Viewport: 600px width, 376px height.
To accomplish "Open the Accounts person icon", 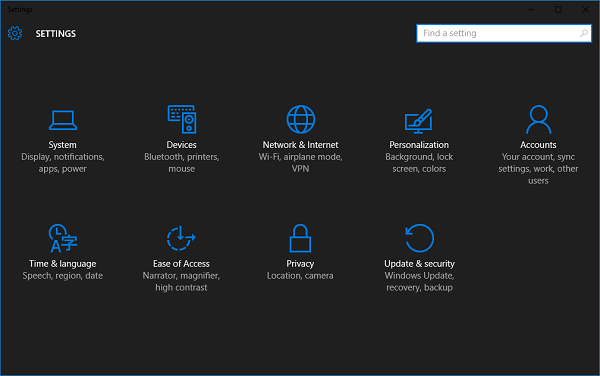I will tap(538, 119).
